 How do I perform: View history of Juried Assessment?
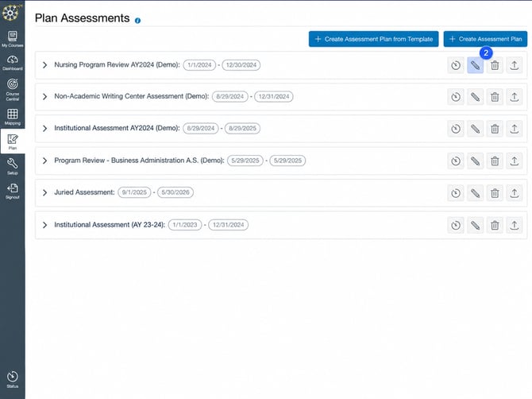click(x=456, y=193)
